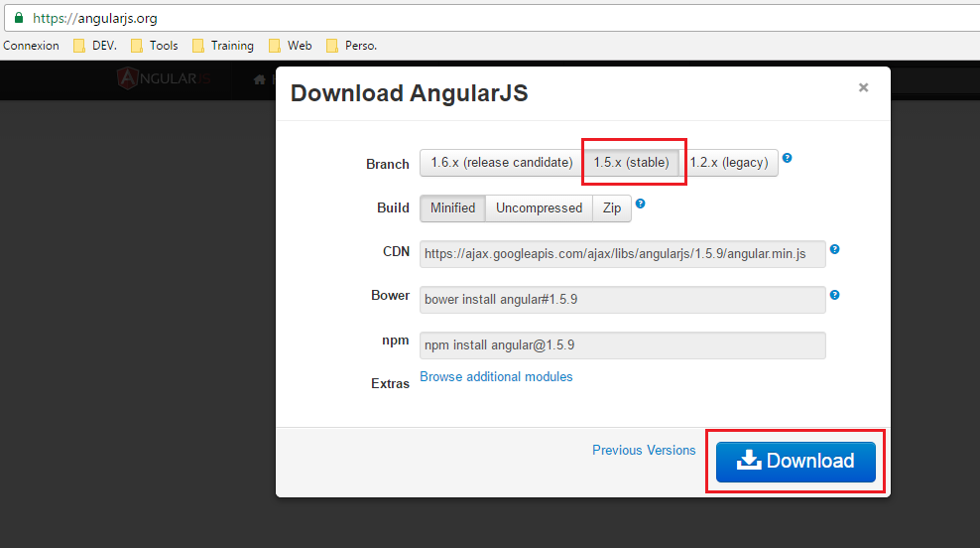Click the Download AngularJS dialog title

point(410,93)
